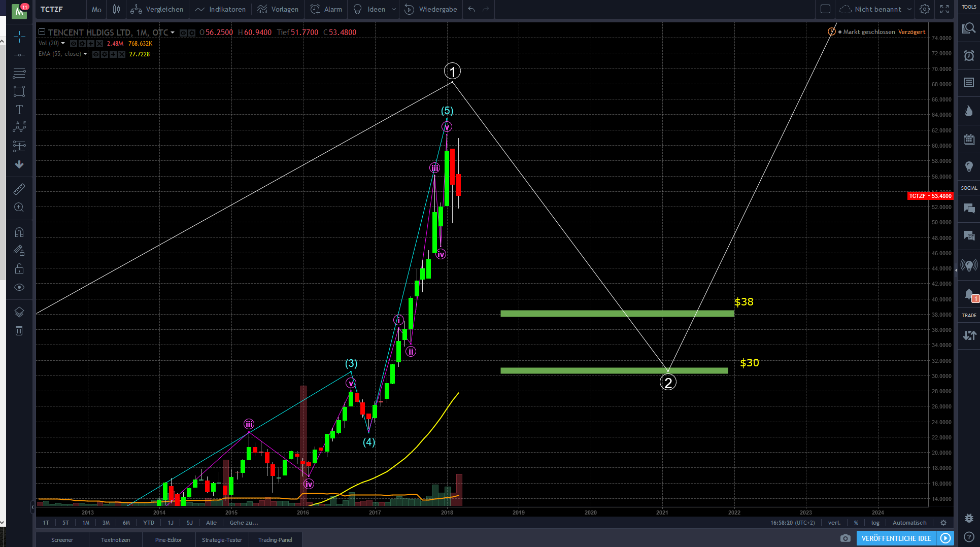Viewport: 980px width, 547px height.
Task: Remove all drawings with trash icon
Action: [x=19, y=331]
